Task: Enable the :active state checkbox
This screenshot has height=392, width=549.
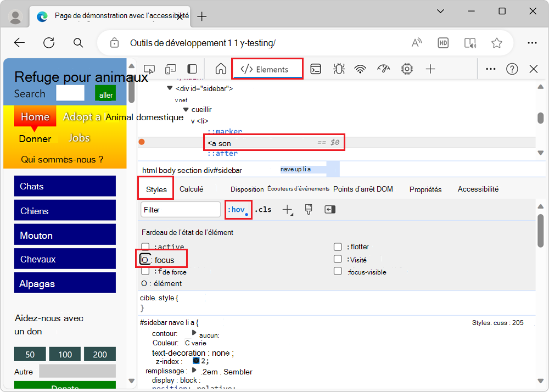Action: (x=145, y=247)
